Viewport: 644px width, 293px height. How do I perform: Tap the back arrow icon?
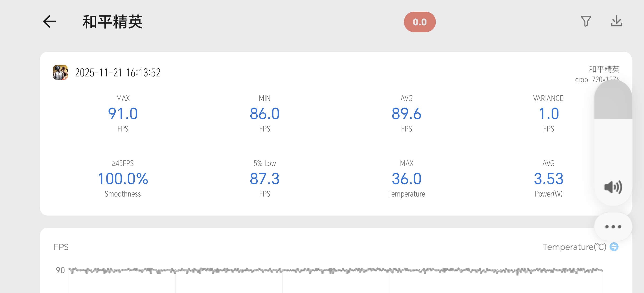(49, 21)
